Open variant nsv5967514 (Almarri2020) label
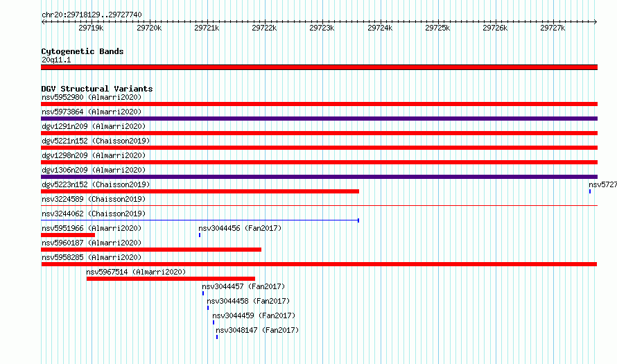The width and height of the screenshot is (617, 364). [136, 272]
